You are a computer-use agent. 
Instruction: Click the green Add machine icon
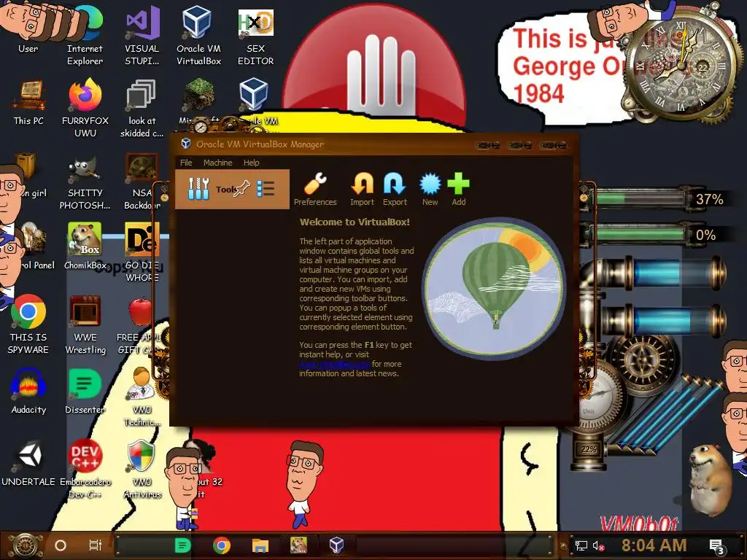[458, 189]
